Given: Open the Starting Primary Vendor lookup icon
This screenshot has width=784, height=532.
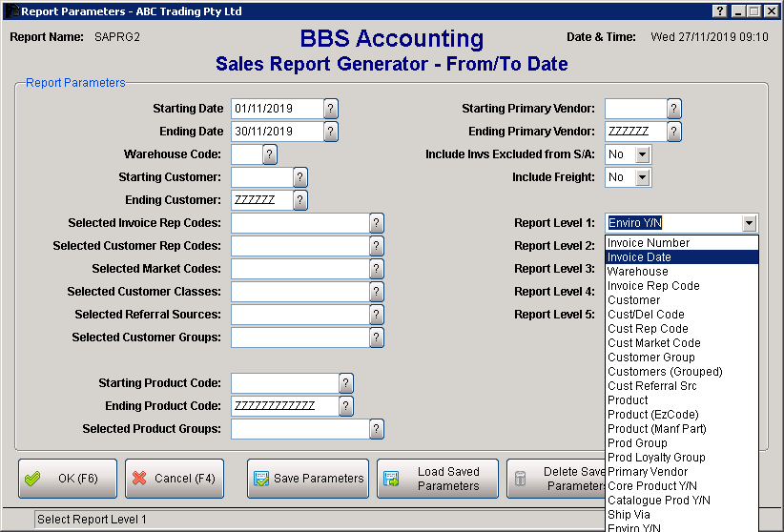Looking at the screenshot, I should [x=674, y=109].
